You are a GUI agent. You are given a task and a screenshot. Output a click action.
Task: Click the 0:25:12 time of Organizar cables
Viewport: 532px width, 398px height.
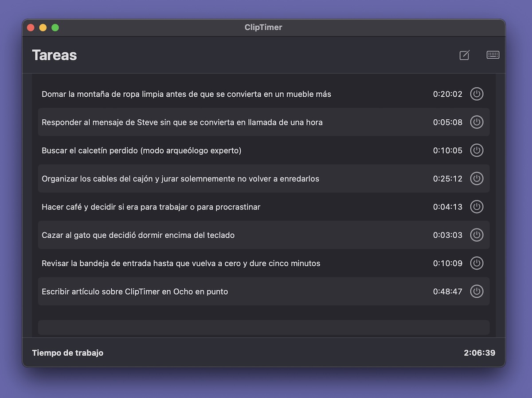click(448, 179)
